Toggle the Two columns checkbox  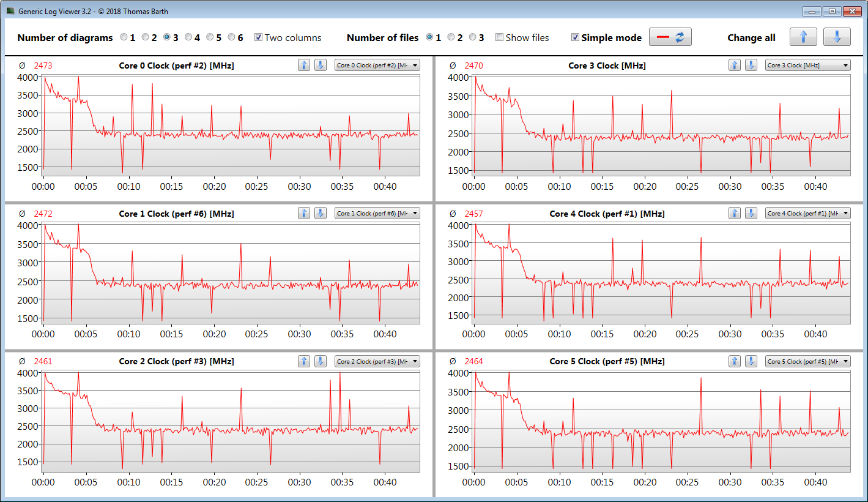(259, 37)
